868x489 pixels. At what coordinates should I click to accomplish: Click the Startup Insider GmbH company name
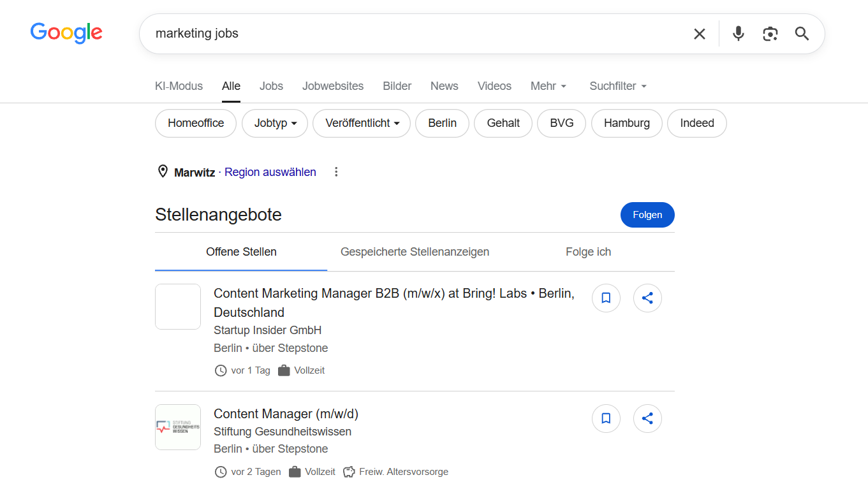267,330
